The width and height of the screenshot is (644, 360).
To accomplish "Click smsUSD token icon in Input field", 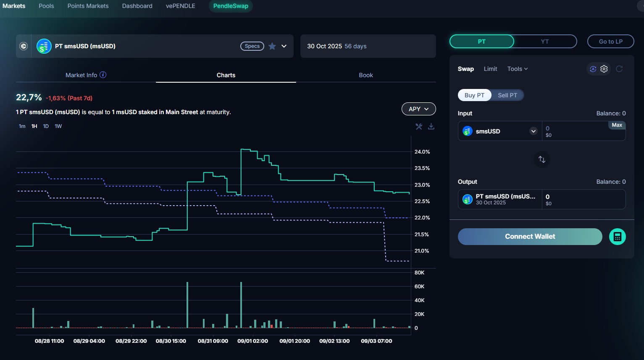I will click(x=467, y=131).
